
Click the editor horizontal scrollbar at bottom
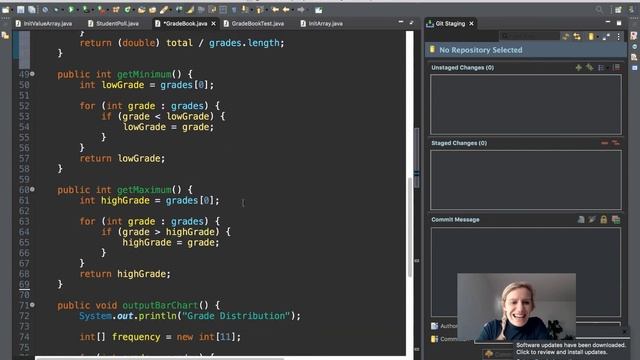159,358
